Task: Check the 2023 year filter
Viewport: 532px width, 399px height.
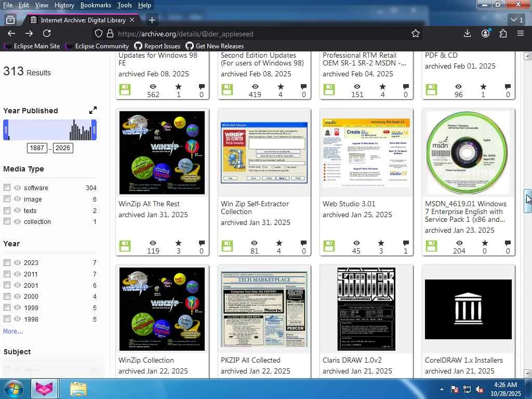Action: 7,262
